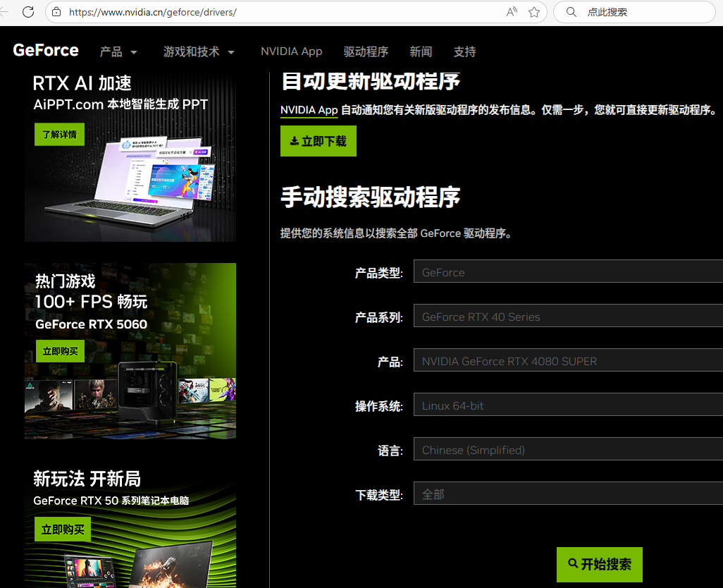Open the NVIDIA App menu item
The width and height of the screenshot is (723, 588).
click(292, 51)
